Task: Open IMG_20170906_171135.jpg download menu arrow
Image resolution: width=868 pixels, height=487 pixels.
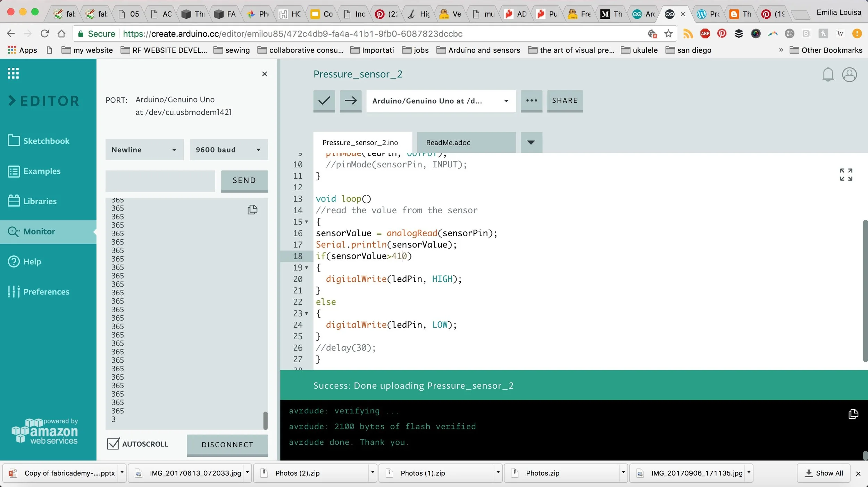Action: pyautogui.click(x=749, y=473)
